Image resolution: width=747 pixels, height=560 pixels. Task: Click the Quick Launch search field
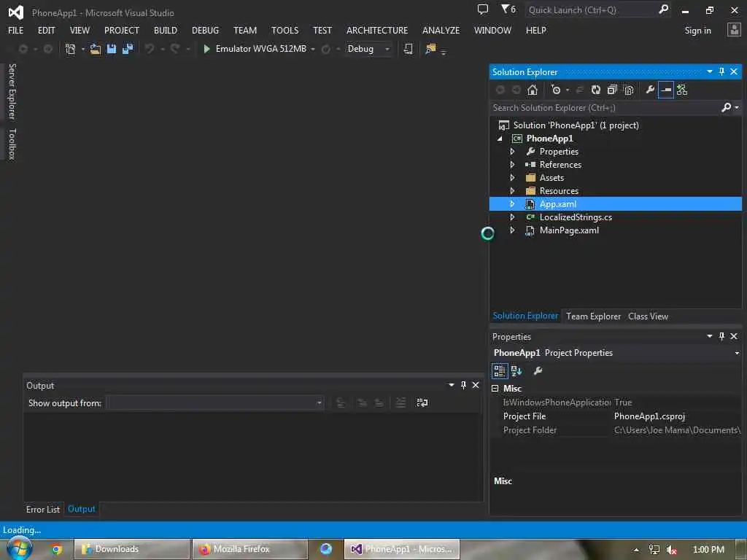click(x=591, y=9)
